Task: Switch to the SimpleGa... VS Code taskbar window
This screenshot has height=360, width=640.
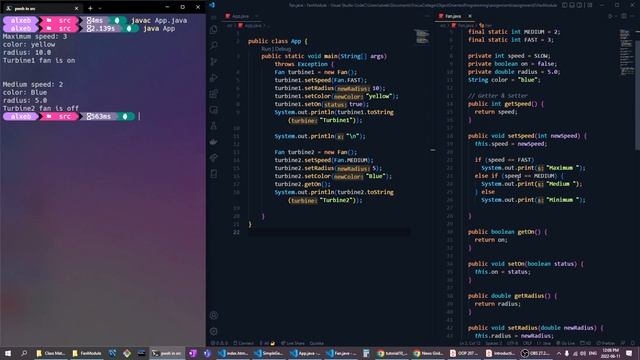Action: pyautogui.click(x=269, y=353)
